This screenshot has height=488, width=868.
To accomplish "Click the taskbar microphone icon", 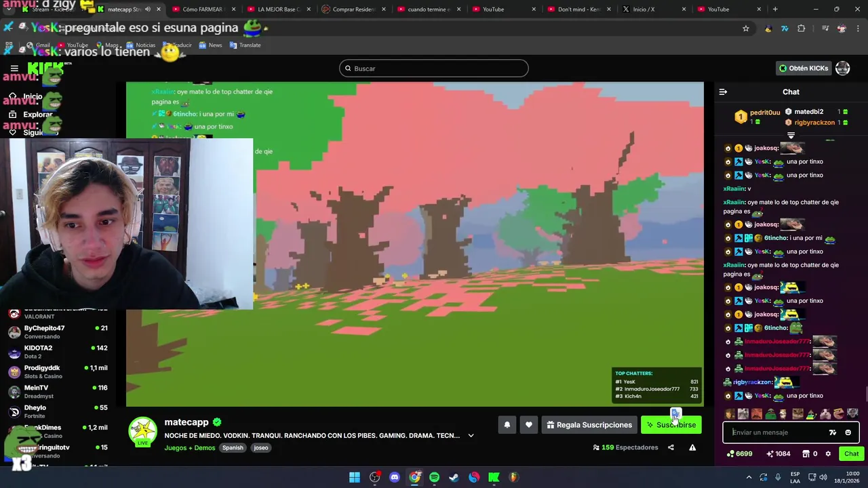I will pyautogui.click(x=778, y=477).
